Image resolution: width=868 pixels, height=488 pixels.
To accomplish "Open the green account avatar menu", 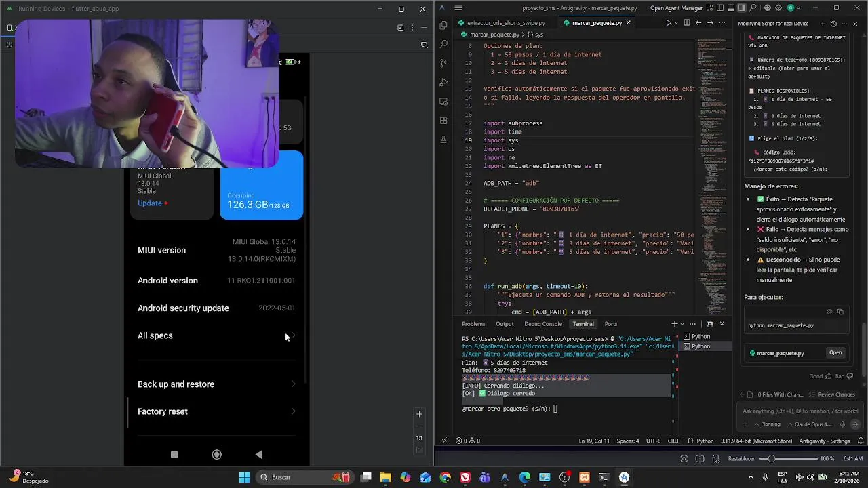I will click(x=791, y=8).
